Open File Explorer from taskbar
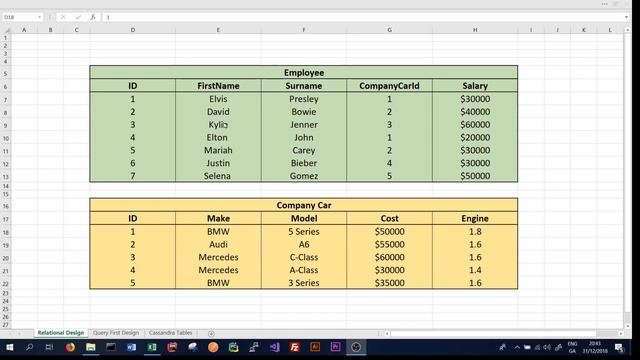Screen dimensions: 640x360 91,347
